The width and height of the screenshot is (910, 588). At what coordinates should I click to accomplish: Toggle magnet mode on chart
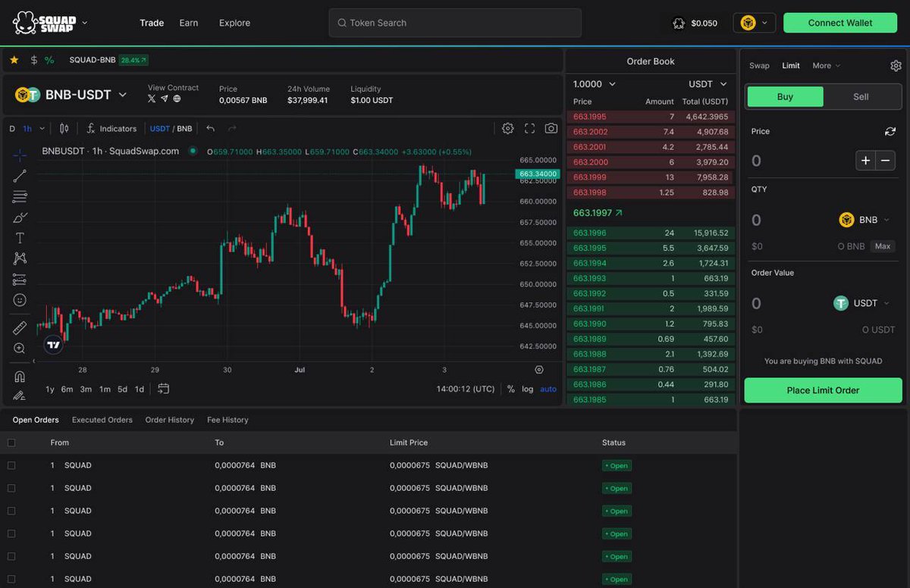tap(20, 377)
